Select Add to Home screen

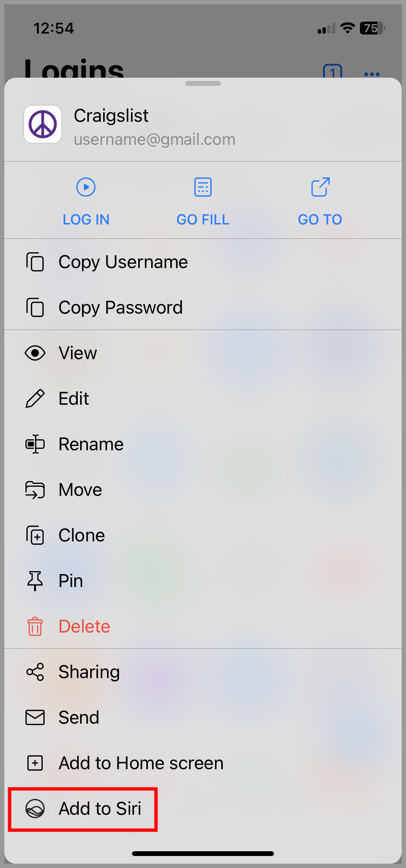point(141,763)
